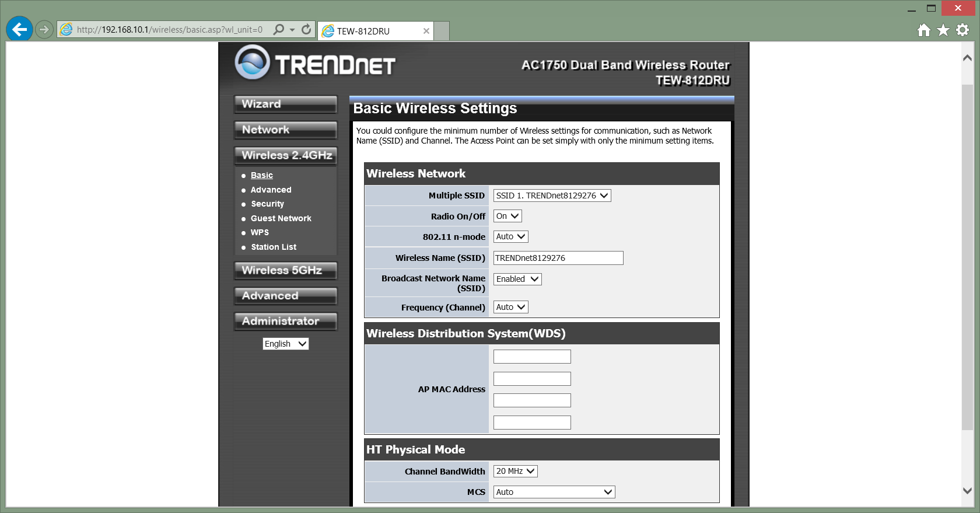Click the Wireless Distribution System(WDS) header
980x513 pixels.
pyautogui.click(x=541, y=333)
